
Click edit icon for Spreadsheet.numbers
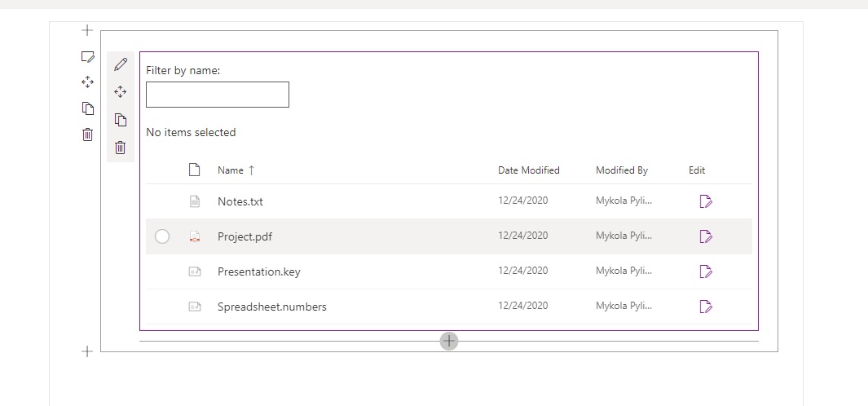pos(706,307)
